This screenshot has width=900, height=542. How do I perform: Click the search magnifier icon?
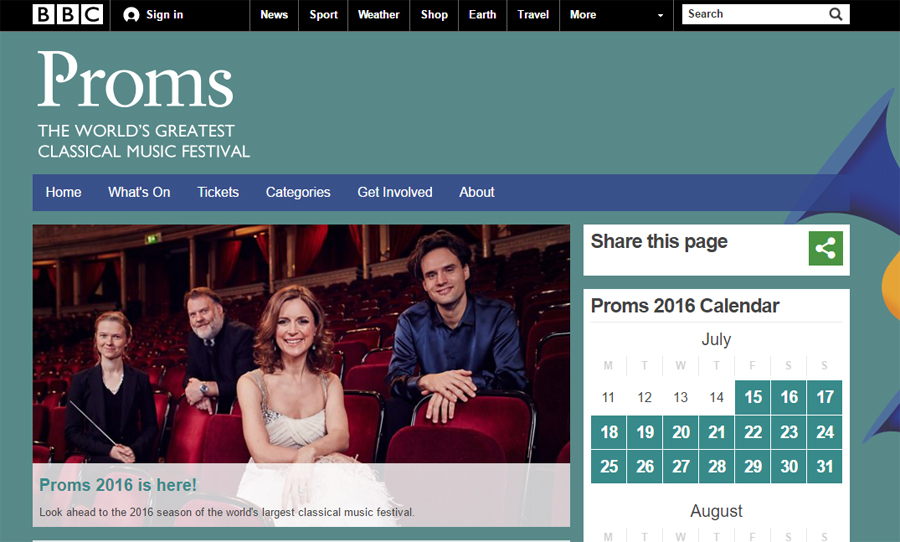[x=836, y=14]
